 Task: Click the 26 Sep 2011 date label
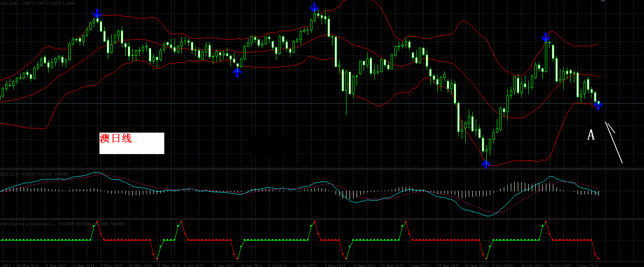point(476,265)
